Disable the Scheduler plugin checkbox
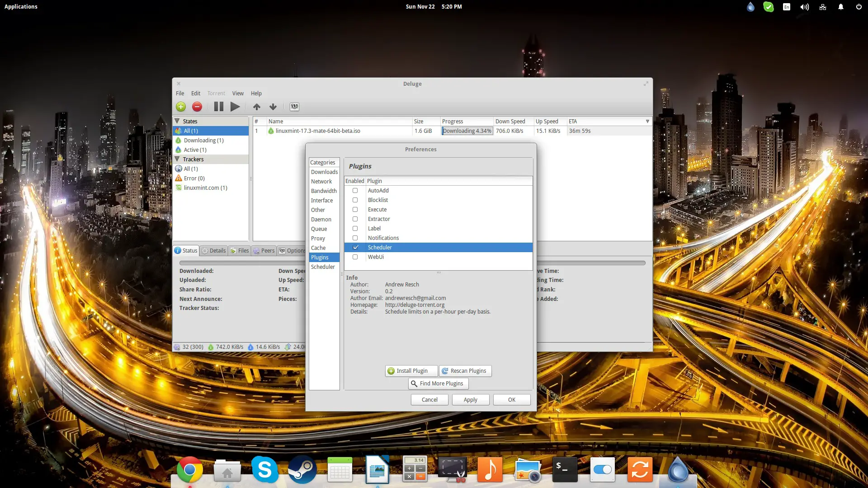The width and height of the screenshot is (868, 488). (355, 247)
